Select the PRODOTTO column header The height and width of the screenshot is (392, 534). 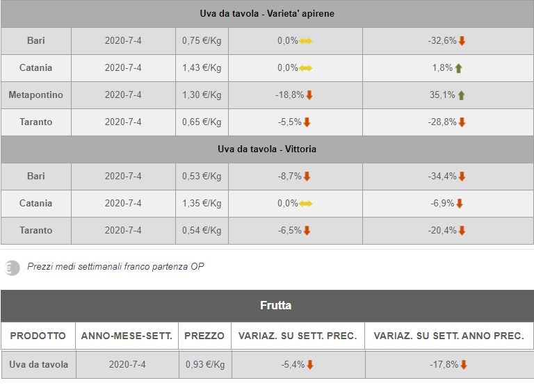click(38, 336)
